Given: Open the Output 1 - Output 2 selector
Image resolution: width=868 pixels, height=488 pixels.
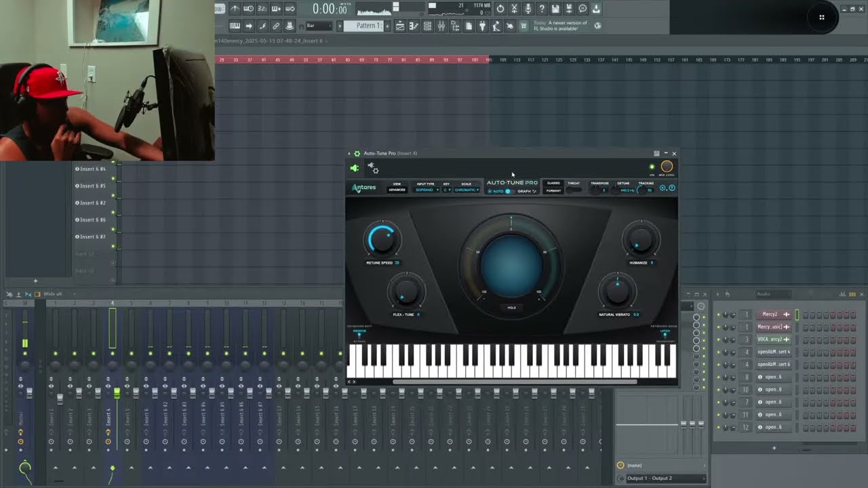Looking at the screenshot, I should [661, 479].
